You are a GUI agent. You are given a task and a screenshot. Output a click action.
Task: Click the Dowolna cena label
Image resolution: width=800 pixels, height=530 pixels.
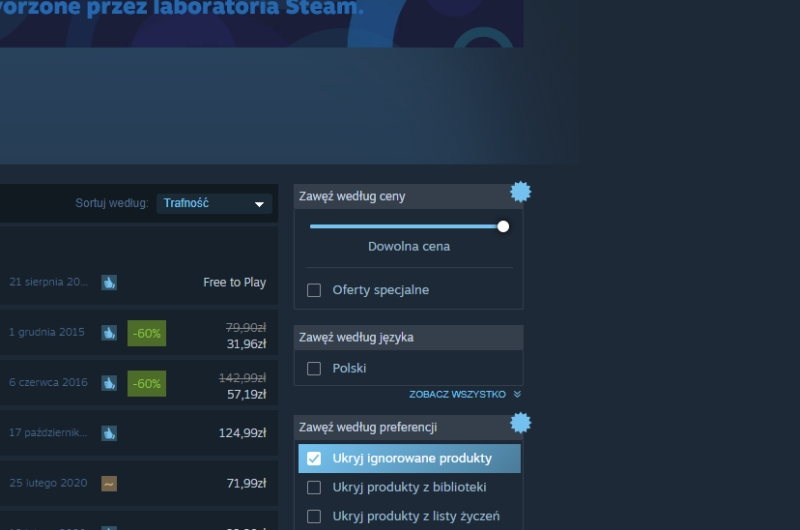409,246
